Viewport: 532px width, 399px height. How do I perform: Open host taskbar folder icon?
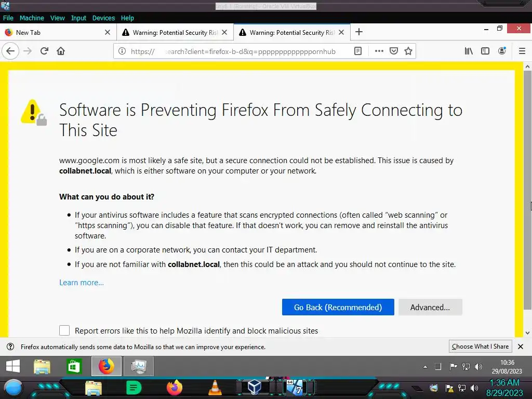click(94, 389)
